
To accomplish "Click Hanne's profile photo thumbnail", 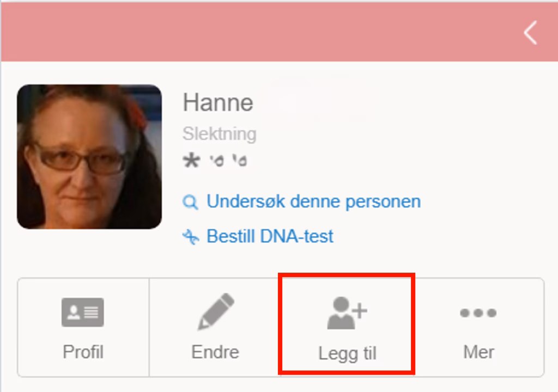I will click(x=89, y=157).
